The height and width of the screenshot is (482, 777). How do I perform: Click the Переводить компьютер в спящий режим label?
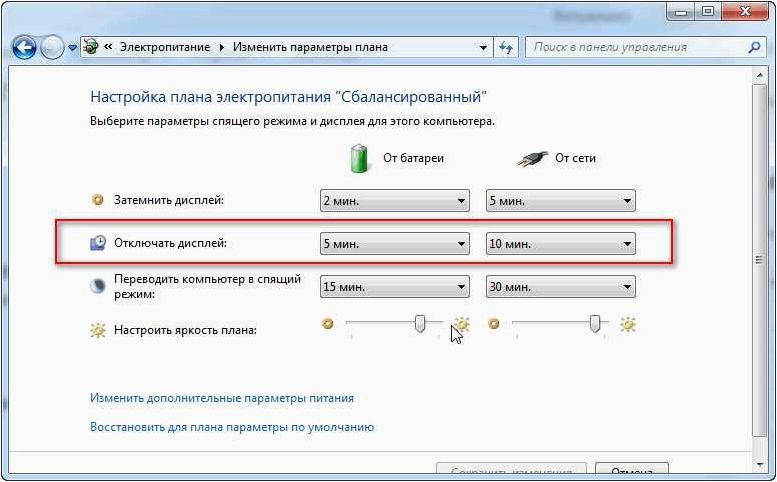(x=208, y=286)
